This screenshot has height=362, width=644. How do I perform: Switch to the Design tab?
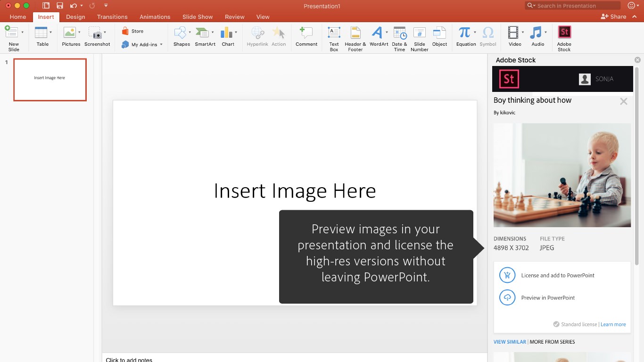(x=75, y=17)
